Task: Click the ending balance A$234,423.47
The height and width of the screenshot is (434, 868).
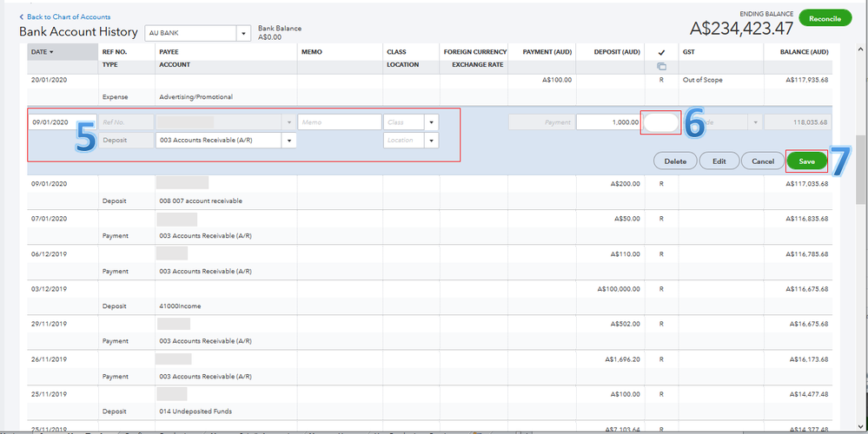Action: point(741,29)
